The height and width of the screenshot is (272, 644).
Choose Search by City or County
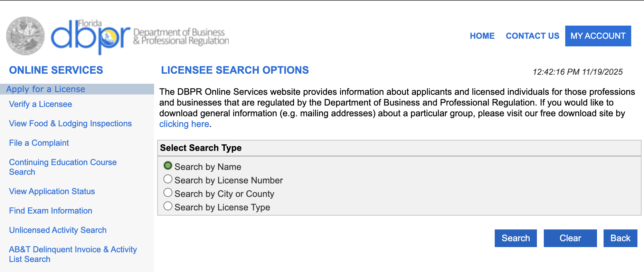168,193
